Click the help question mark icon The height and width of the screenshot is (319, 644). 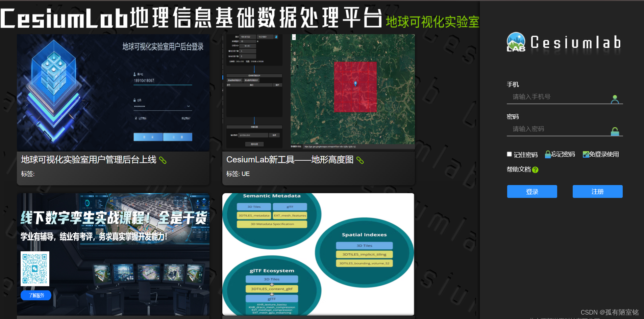tap(535, 170)
